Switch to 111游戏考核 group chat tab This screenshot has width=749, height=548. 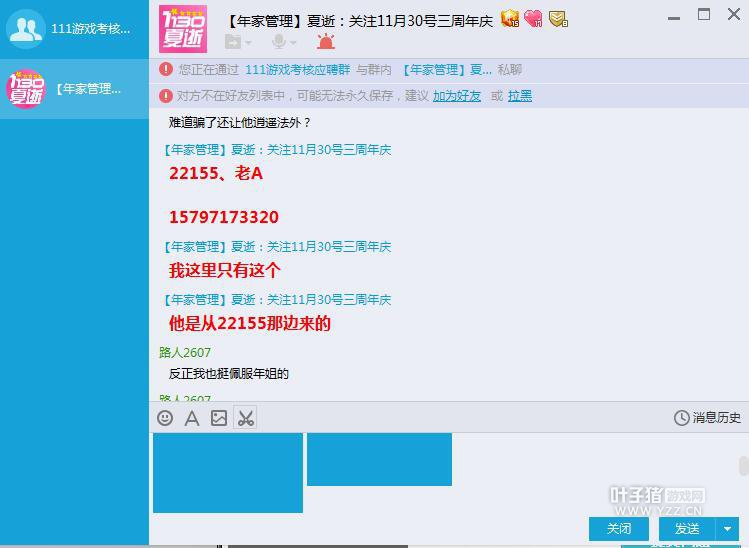coord(74,29)
